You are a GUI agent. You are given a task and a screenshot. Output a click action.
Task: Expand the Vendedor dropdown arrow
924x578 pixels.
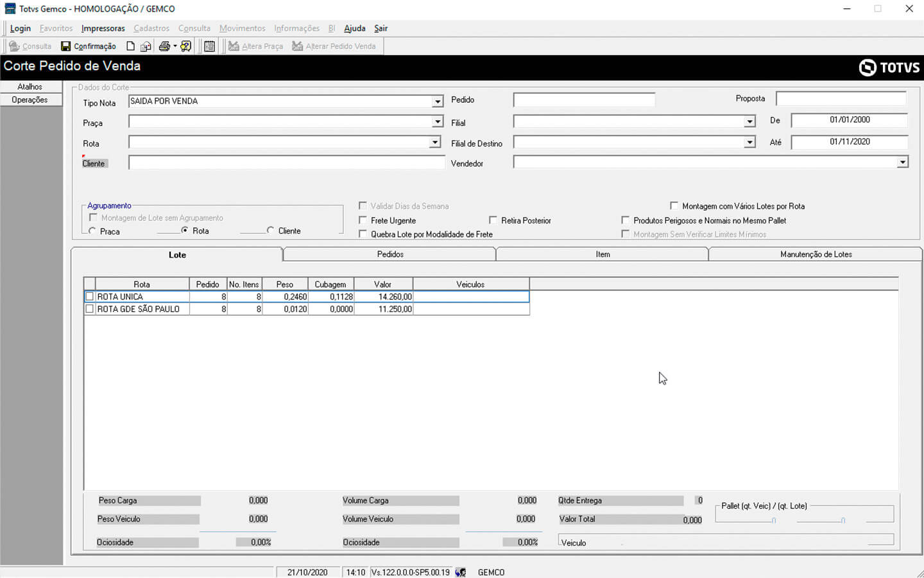[902, 162]
